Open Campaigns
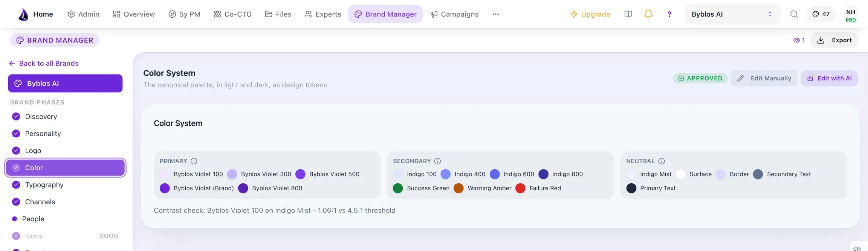868x251 pixels. (454, 14)
